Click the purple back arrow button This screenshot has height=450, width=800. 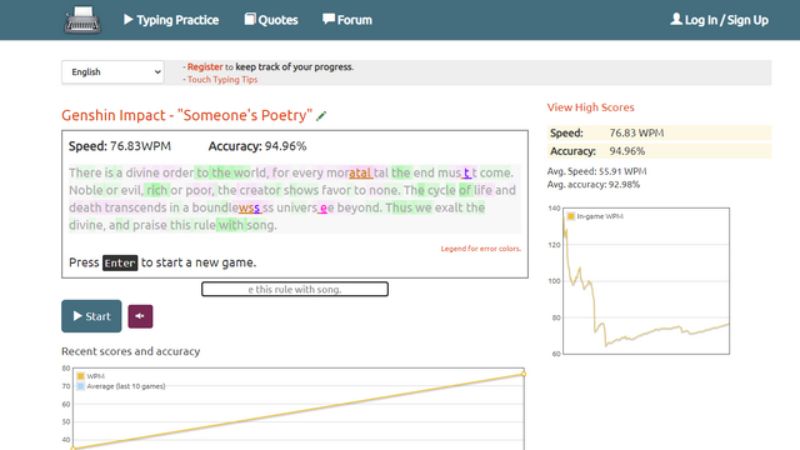(140, 316)
